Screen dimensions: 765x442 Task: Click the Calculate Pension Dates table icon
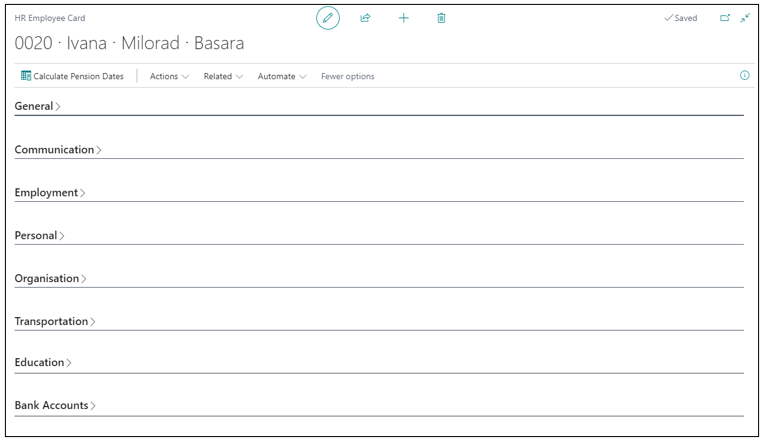pyautogui.click(x=26, y=76)
